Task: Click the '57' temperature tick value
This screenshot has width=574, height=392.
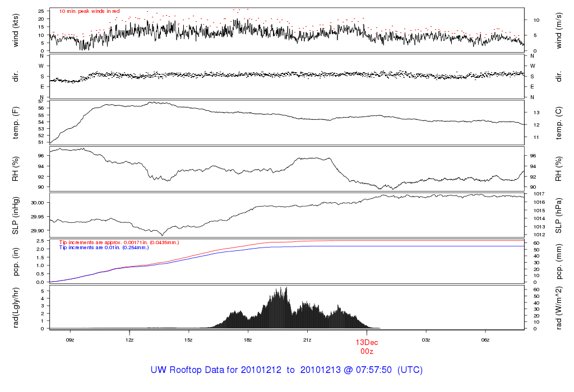Action: point(41,101)
